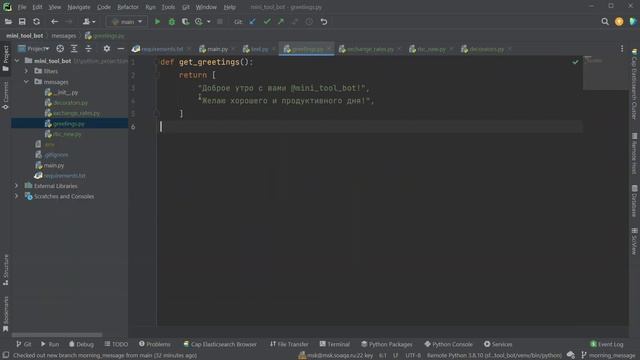Open Cap Elasticsearch Cluster side panel
Viewport: 640px width, 360px height.
pos(634,85)
